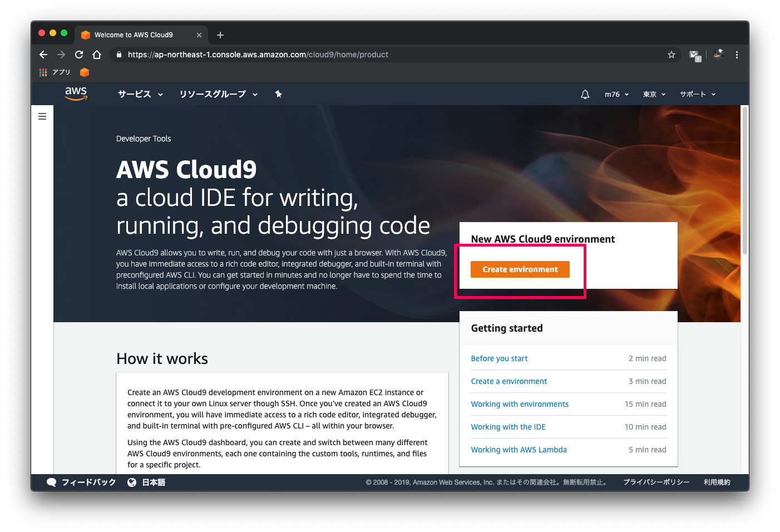Open the 利用規約 link
The width and height of the screenshot is (780, 532).
pos(717,482)
